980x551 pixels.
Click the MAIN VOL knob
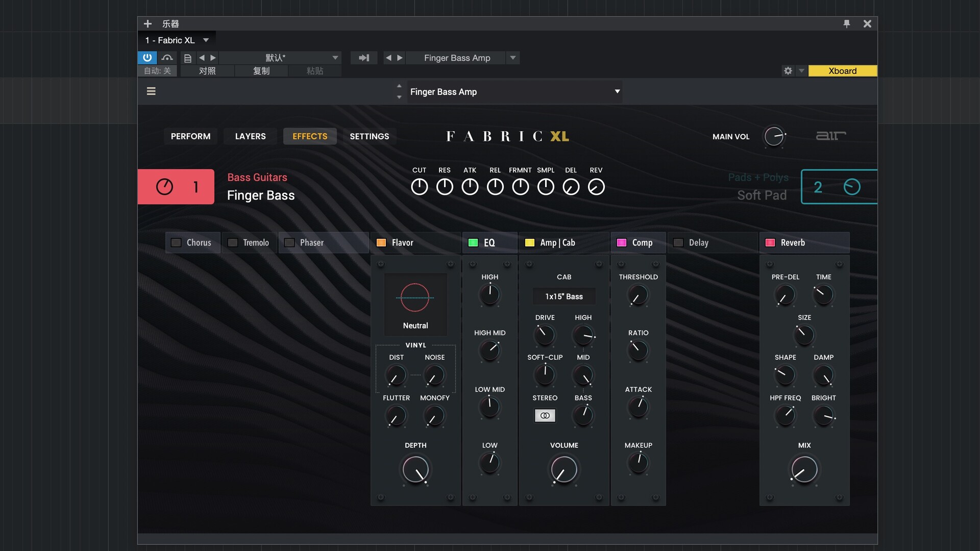click(774, 136)
